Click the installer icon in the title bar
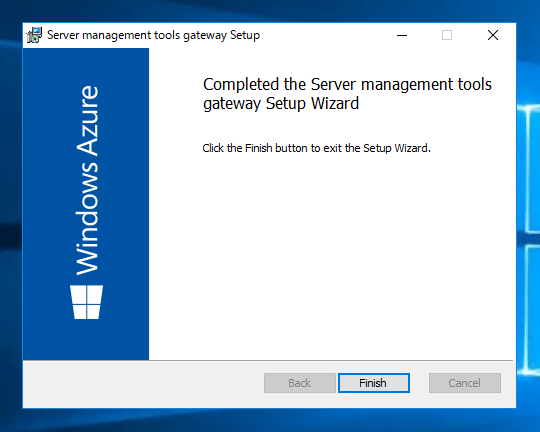540x432 pixels. [x=34, y=35]
